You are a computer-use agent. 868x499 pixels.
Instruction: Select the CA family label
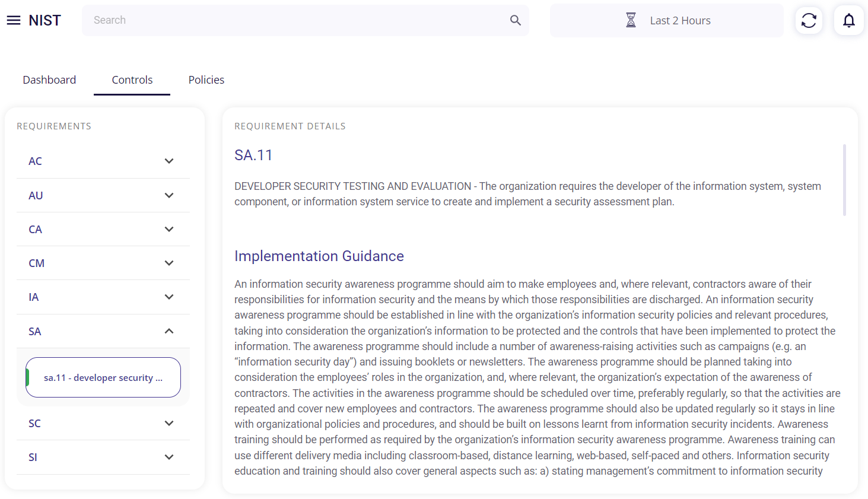point(35,229)
